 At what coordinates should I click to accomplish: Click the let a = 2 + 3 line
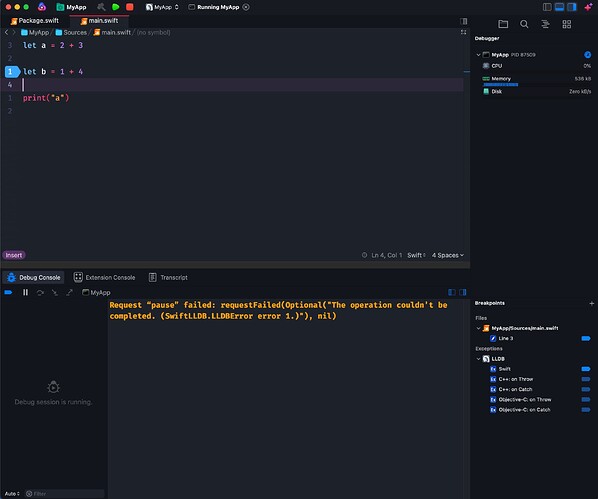(53, 45)
